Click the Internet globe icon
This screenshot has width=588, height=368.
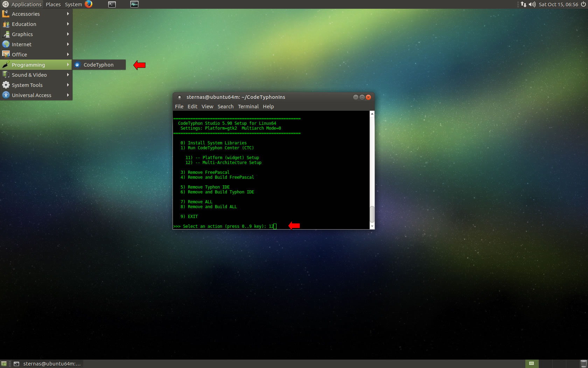click(x=6, y=44)
